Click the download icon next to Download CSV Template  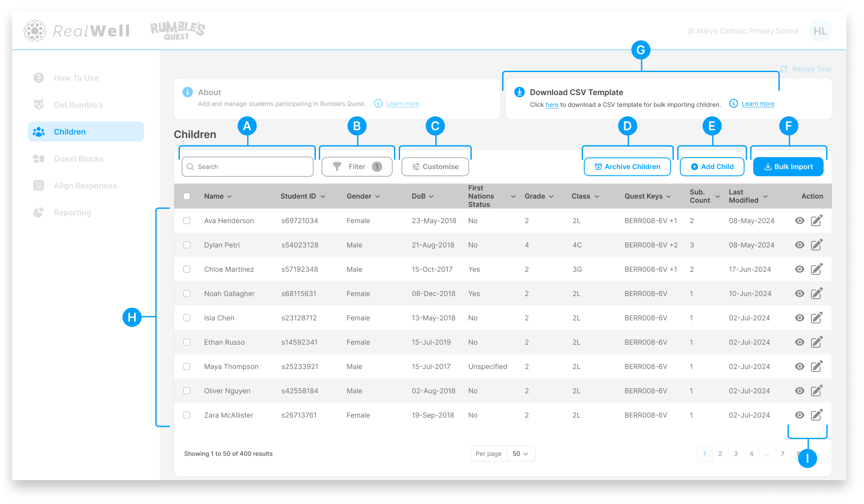tap(519, 92)
